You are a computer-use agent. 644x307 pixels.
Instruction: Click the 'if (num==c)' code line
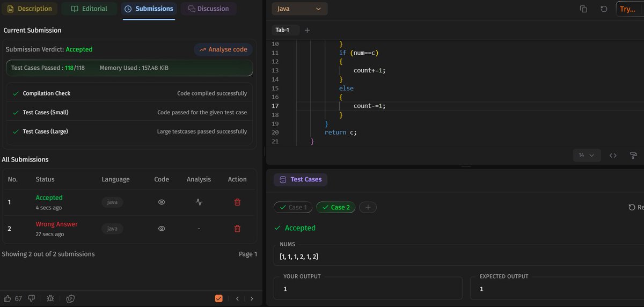[359, 53]
